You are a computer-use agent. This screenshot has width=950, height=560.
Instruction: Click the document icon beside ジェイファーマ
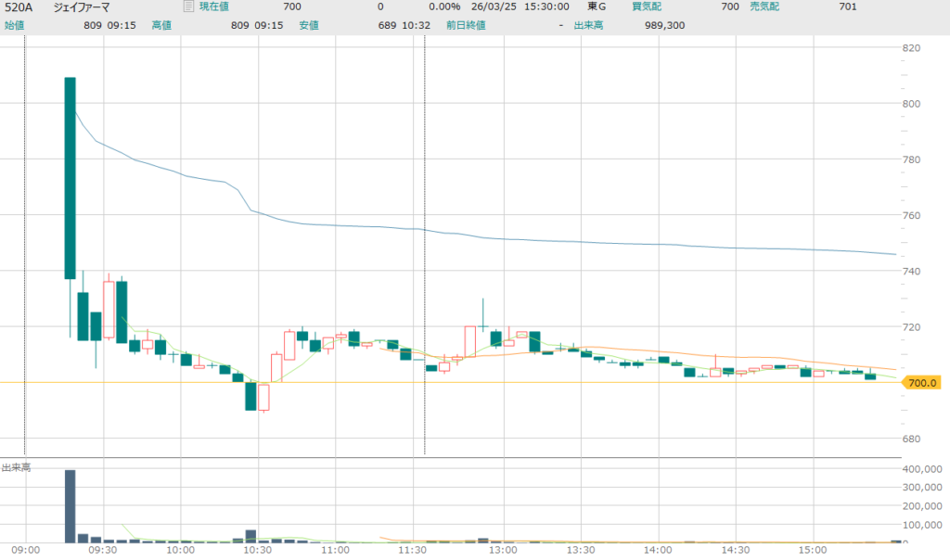point(188,7)
